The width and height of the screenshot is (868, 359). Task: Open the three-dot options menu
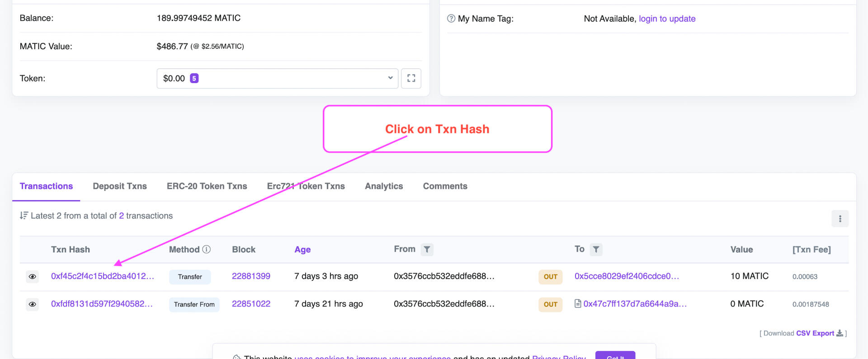(840, 219)
